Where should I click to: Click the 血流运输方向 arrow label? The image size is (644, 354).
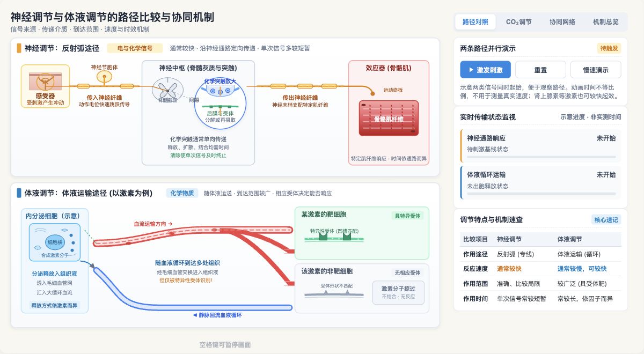153,224
